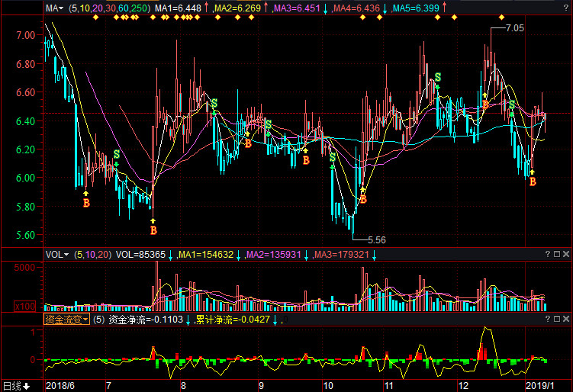Viewport: 573px width, 392px height.
Task: Click the S sell signal in late December
Action: tap(512, 104)
